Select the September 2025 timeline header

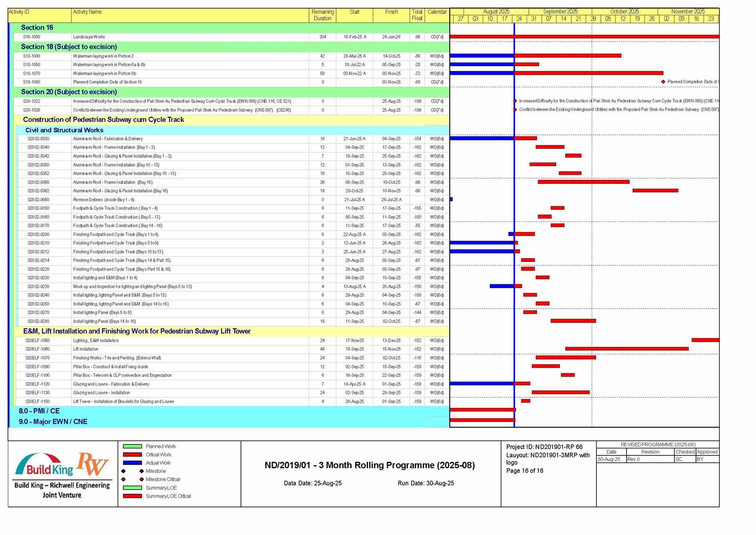pyautogui.click(x=560, y=11)
